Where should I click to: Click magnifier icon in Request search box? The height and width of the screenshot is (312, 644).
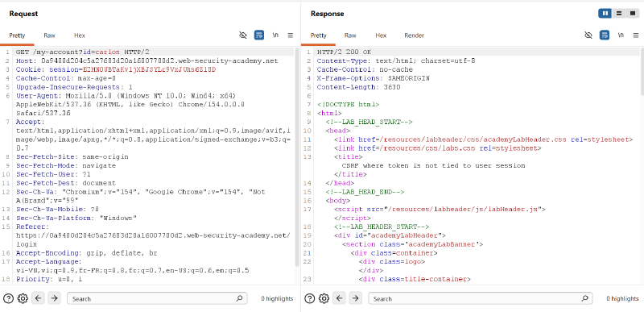pos(239,298)
